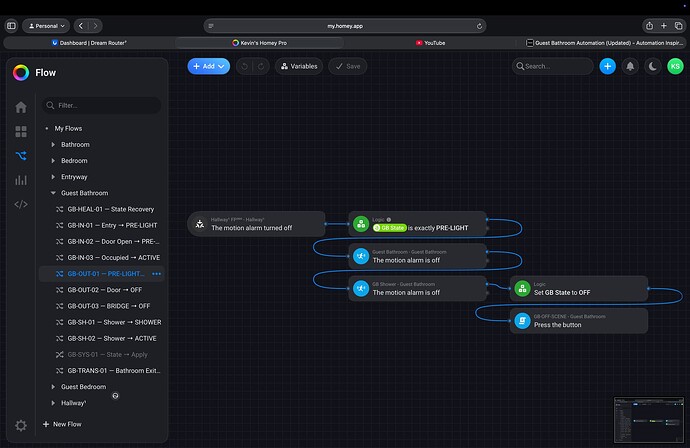
Task: Open the Variables button
Action: coord(299,66)
